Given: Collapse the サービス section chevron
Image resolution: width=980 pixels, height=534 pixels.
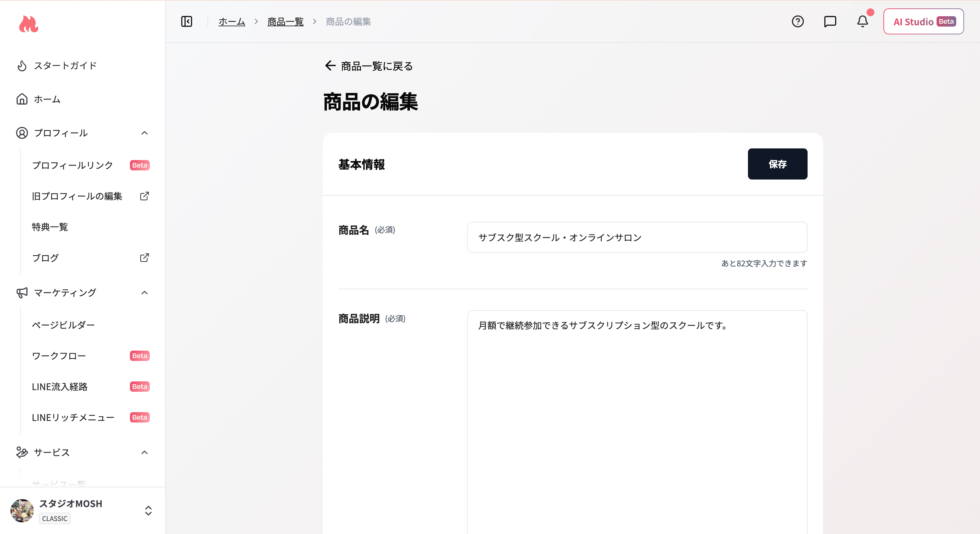Looking at the screenshot, I should [145, 452].
